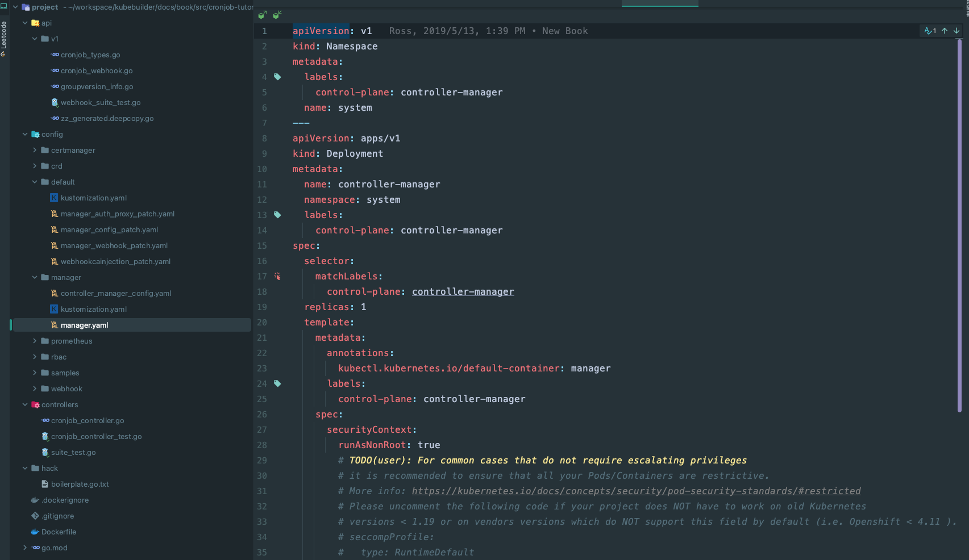This screenshot has width=969, height=560.
Task: Click the label gutter icon on line 4
Action: (x=277, y=77)
